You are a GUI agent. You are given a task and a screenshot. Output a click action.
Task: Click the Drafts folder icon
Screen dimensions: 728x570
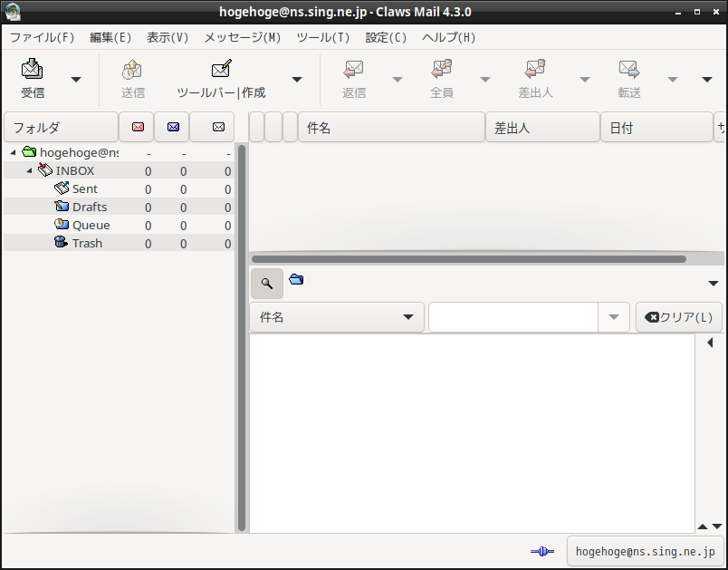(62, 206)
